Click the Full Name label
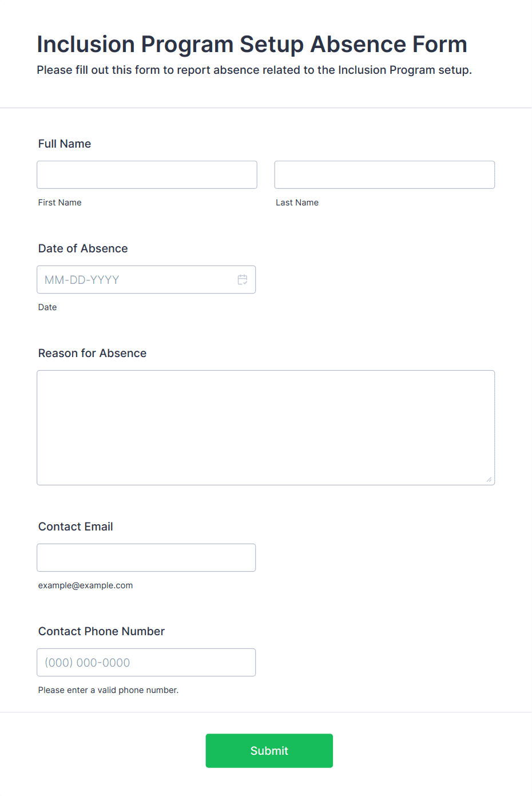The height and width of the screenshot is (796, 532). coord(65,144)
